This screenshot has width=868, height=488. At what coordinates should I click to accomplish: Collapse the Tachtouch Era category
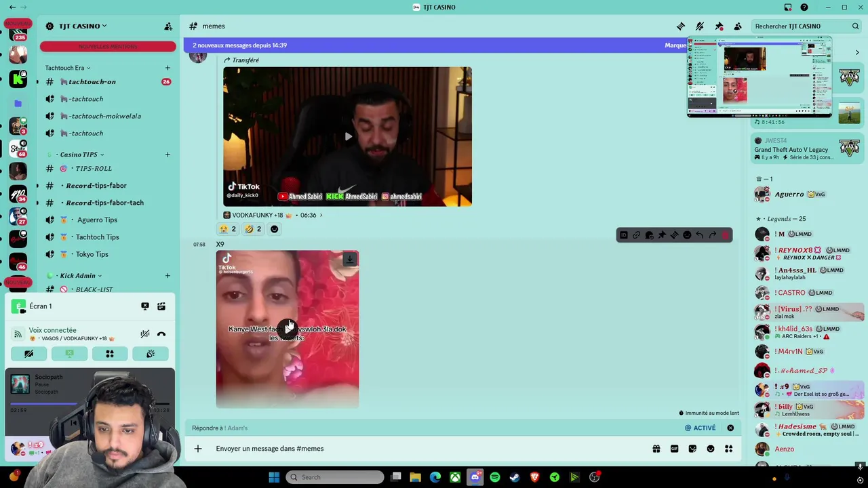coord(67,68)
